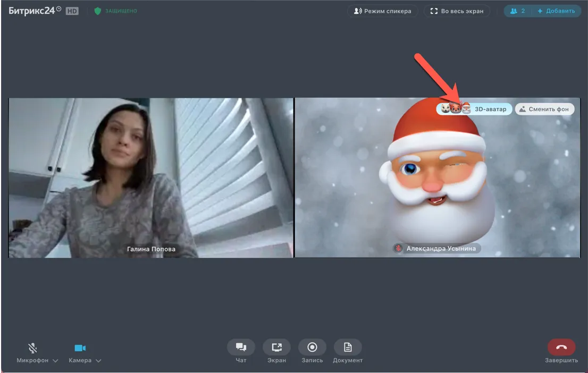Toggle the muted Микрофон icon
This screenshot has height=373, width=588.
[32, 348]
